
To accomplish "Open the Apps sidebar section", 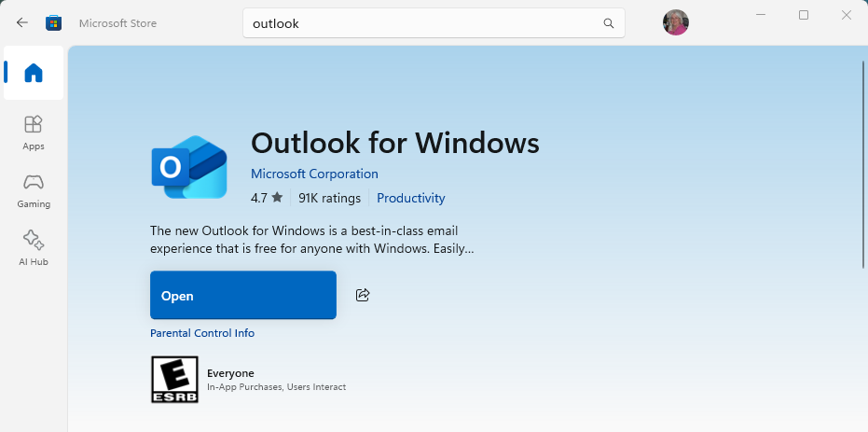I will pos(34,132).
